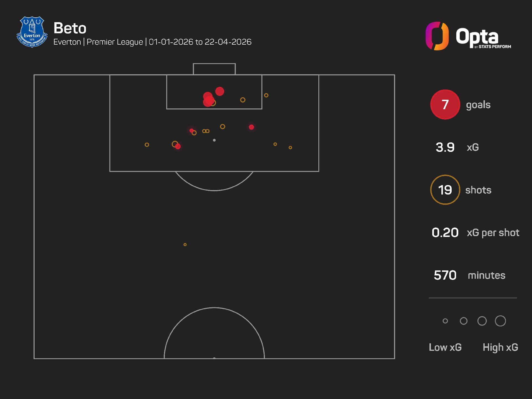Click the red 7 goals circle
The width and height of the screenshot is (532, 399).
click(x=445, y=104)
